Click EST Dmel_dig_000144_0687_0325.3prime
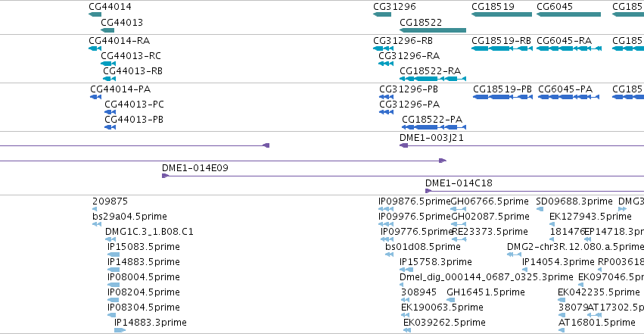 [401, 285]
